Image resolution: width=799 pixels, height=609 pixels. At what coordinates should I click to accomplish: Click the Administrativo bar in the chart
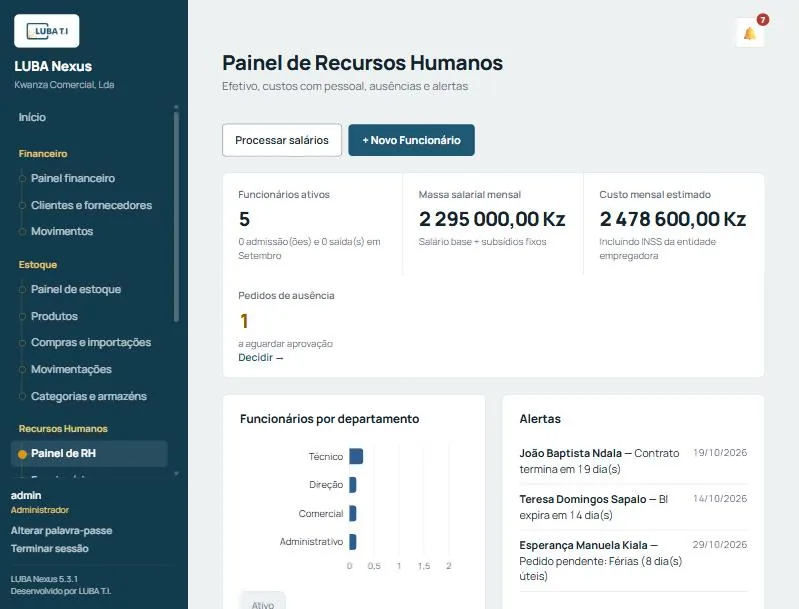tap(353, 542)
